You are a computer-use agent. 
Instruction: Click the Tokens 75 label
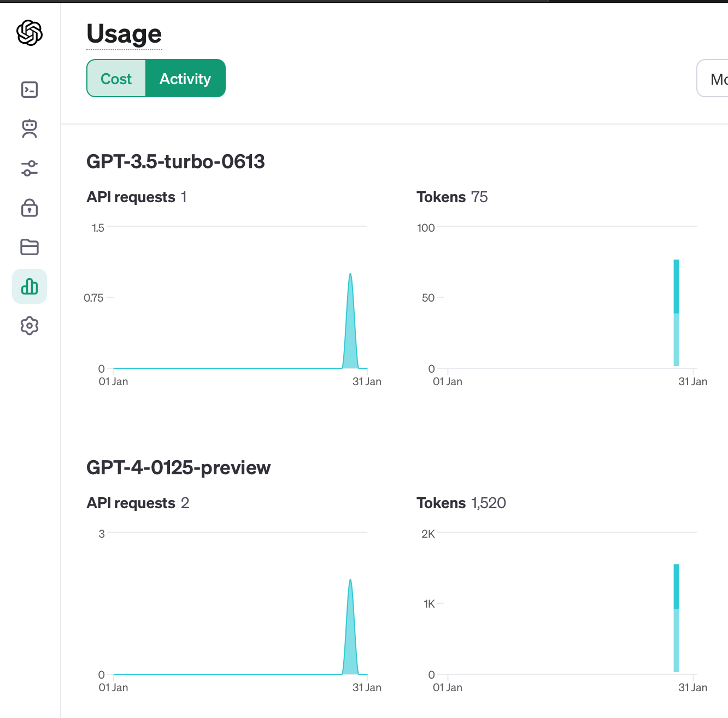coord(452,197)
